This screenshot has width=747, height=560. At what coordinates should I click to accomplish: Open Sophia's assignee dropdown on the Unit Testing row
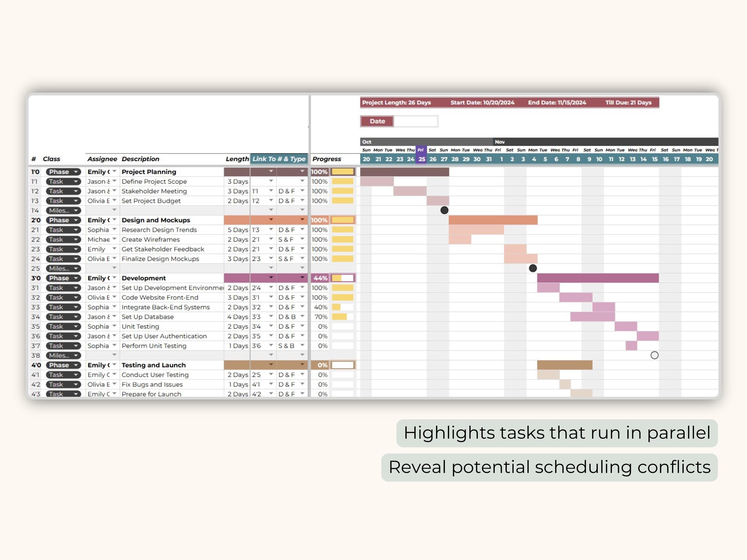(x=114, y=326)
